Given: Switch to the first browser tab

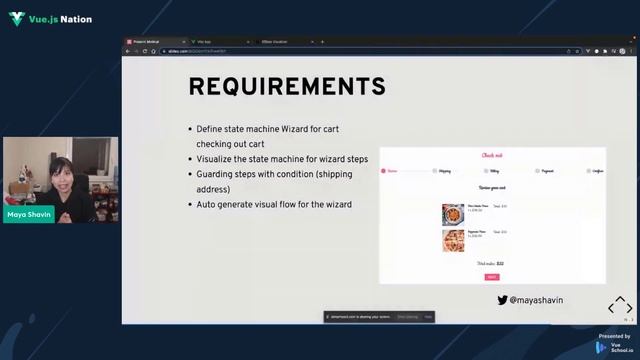Looking at the screenshot, I should (x=155, y=42).
